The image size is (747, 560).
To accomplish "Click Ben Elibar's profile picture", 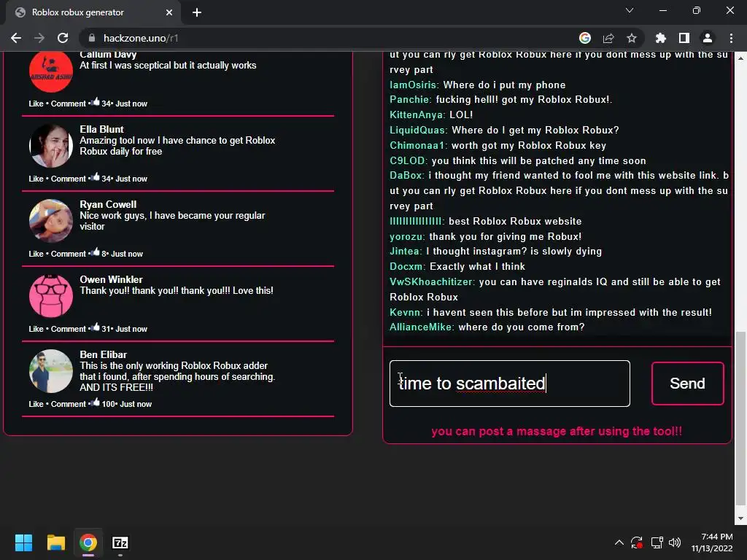I will (x=51, y=371).
